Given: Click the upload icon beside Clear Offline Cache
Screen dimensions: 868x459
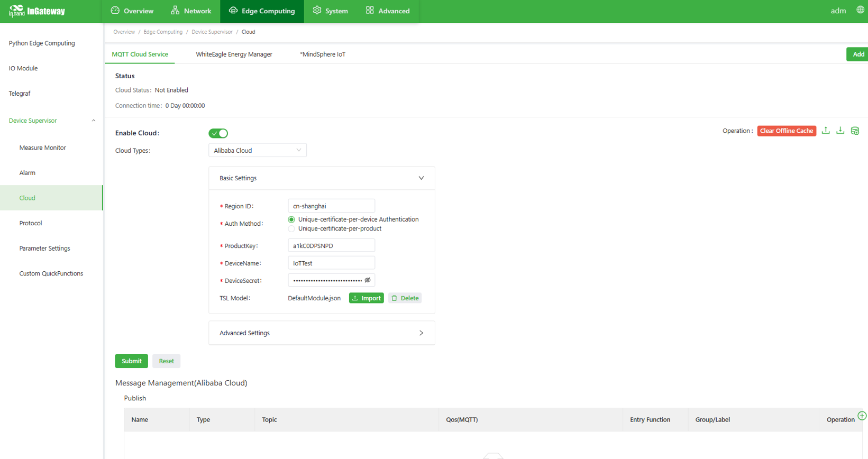Looking at the screenshot, I should click(826, 131).
